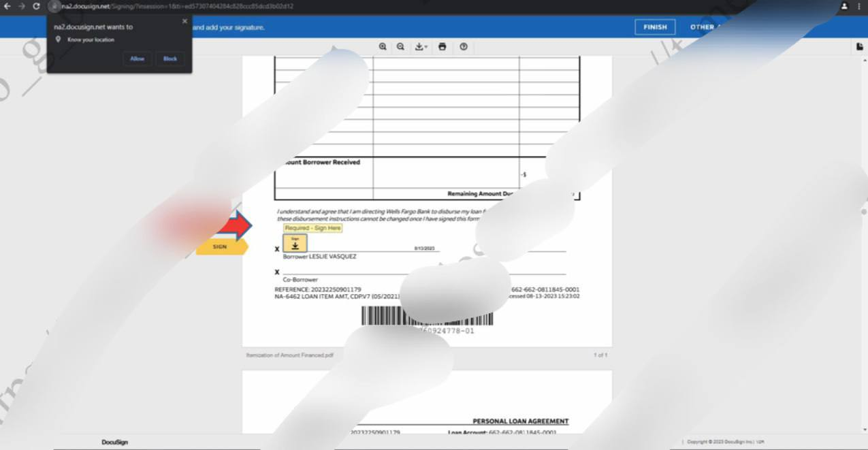Image resolution: width=868 pixels, height=450 pixels.
Task: Click the document barcode
Action: click(x=427, y=316)
